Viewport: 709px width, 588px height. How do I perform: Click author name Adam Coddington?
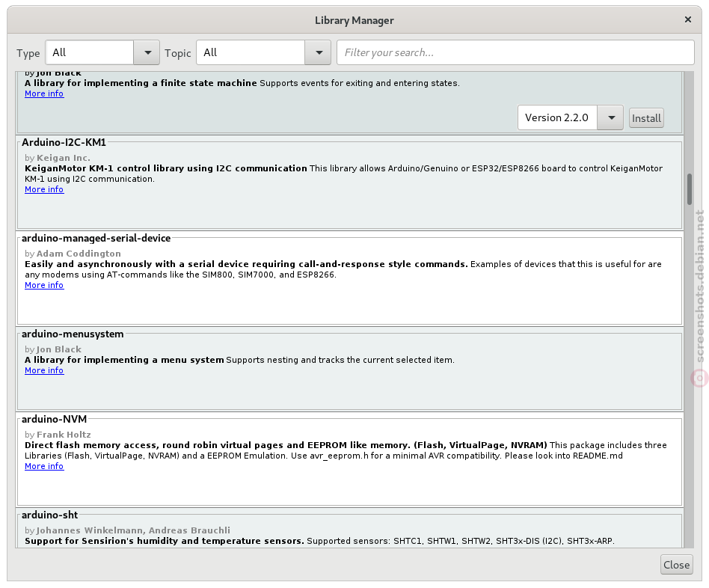[79, 254]
